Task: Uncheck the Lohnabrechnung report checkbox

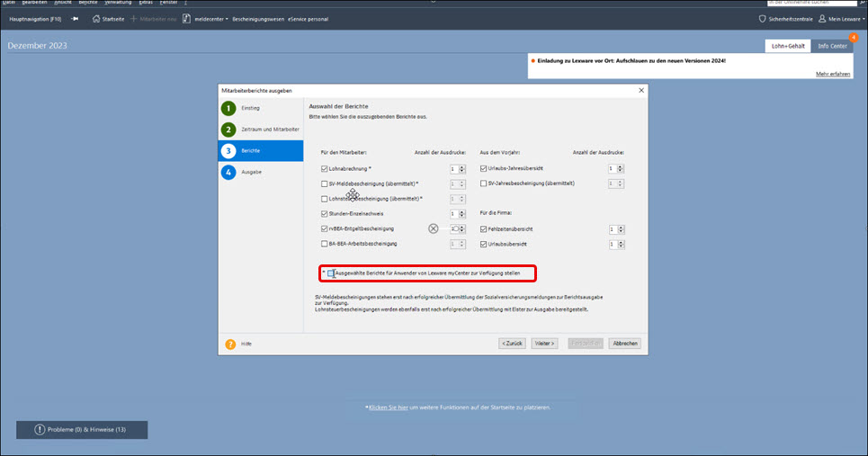Action: (x=325, y=168)
